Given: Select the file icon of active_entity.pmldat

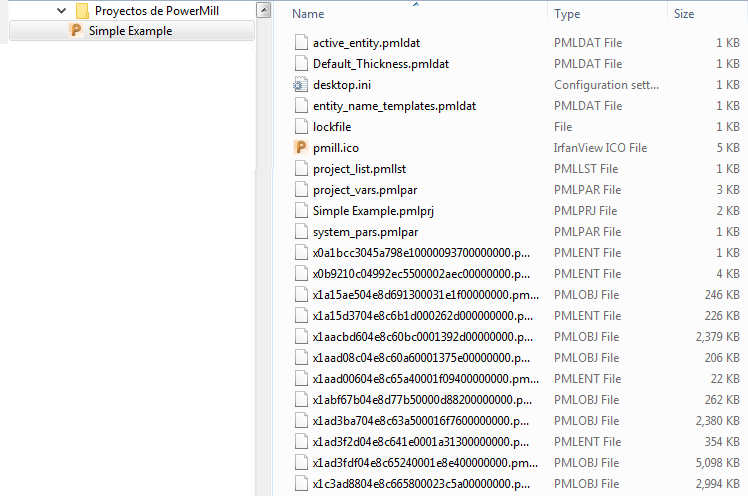Looking at the screenshot, I should 301,42.
